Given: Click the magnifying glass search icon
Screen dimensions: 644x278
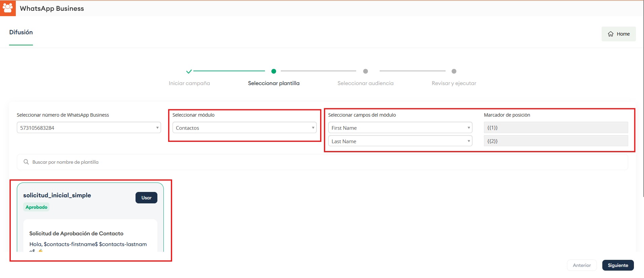Looking at the screenshot, I should [26, 162].
